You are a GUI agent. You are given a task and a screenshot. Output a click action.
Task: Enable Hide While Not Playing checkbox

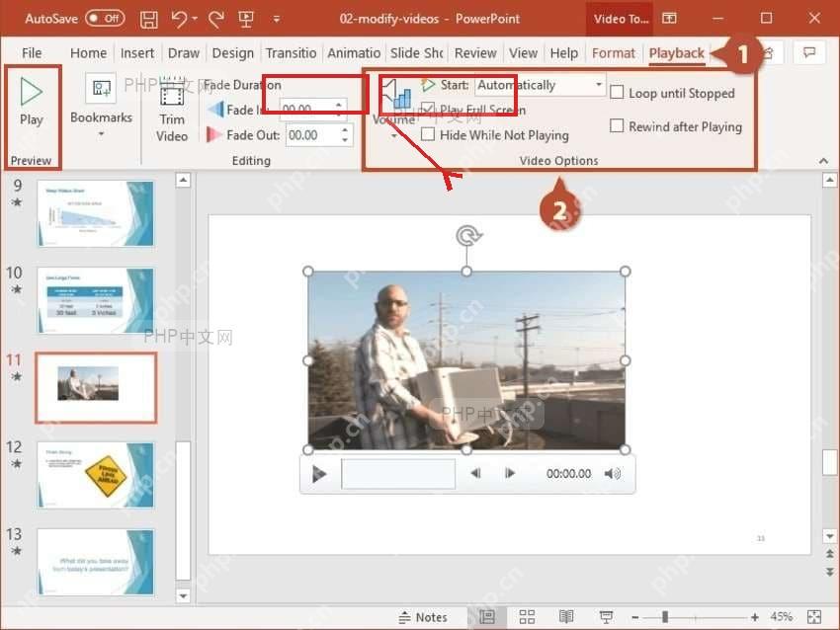pos(428,134)
